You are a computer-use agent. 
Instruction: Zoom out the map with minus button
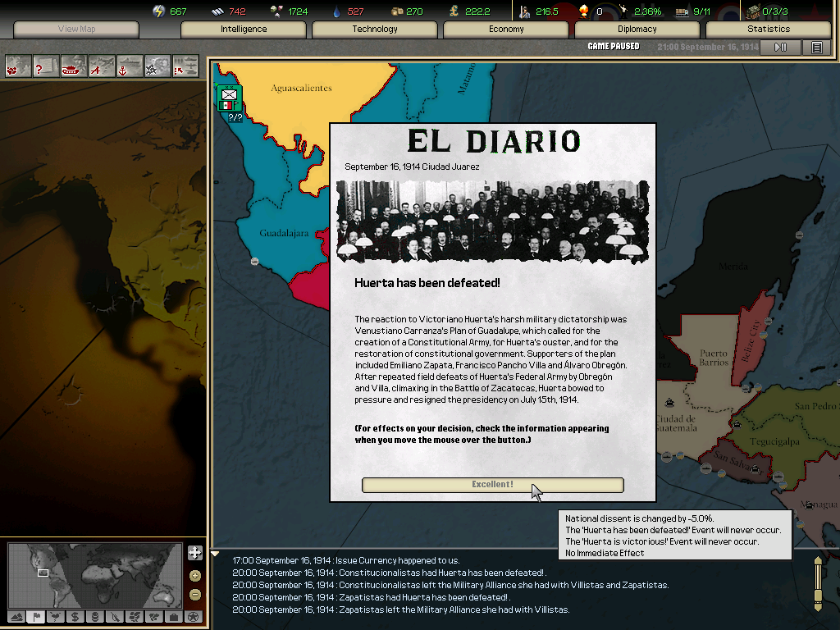coord(194,594)
